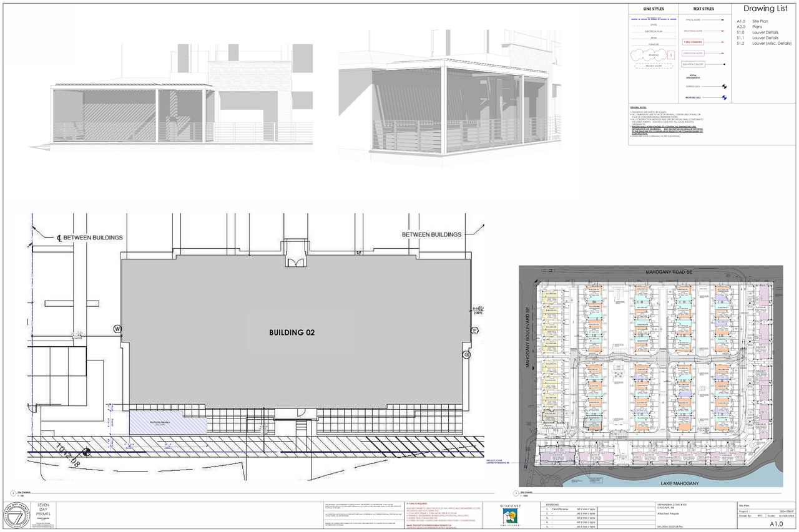This screenshot has height=532, width=799.
Task: Click the BUILDING 02 label
Action: coord(292,332)
